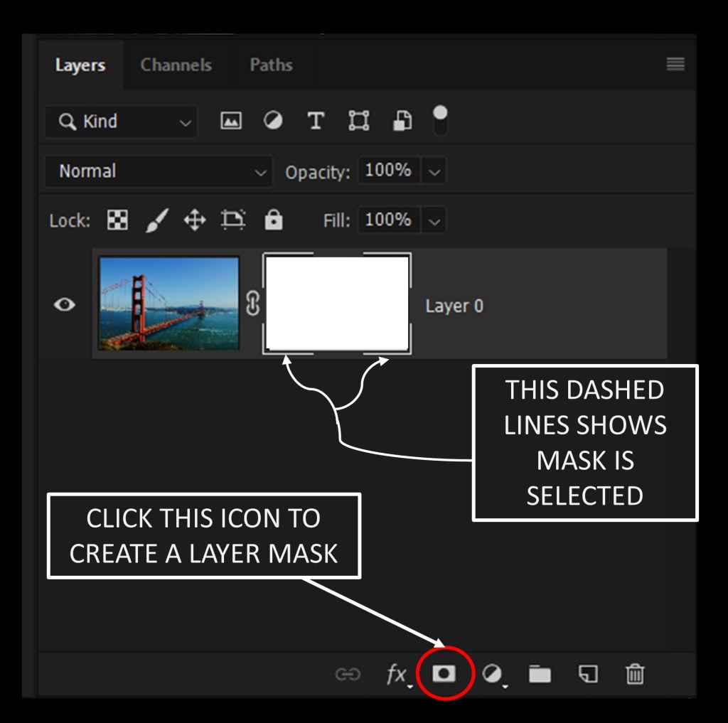Filter for type layers
The image size is (728, 723).
(316, 122)
